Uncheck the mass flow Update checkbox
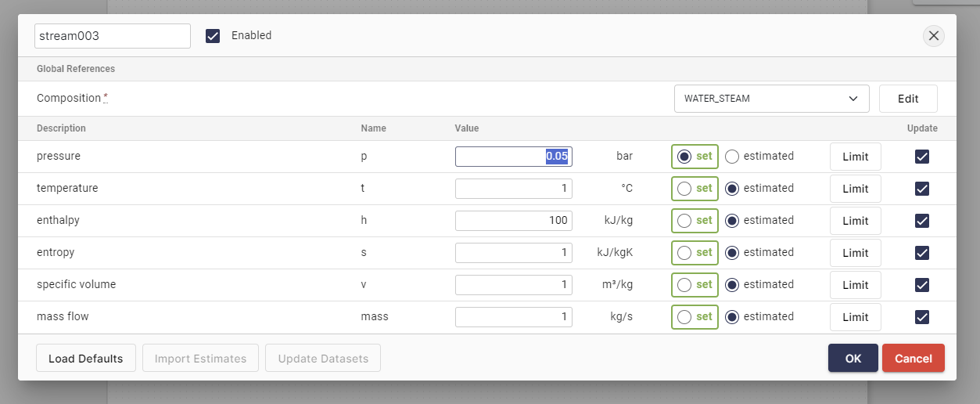 pos(922,317)
